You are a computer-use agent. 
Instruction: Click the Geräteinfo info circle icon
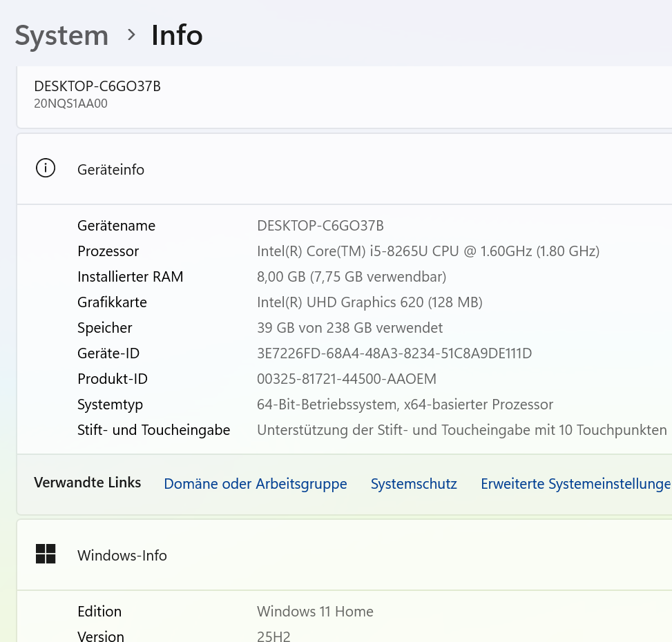(46, 168)
